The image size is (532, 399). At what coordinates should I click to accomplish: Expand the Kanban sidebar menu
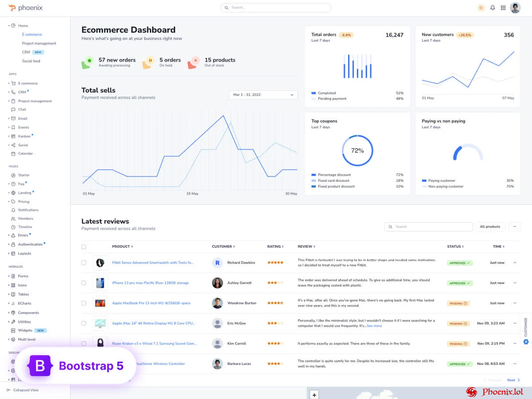point(24,136)
